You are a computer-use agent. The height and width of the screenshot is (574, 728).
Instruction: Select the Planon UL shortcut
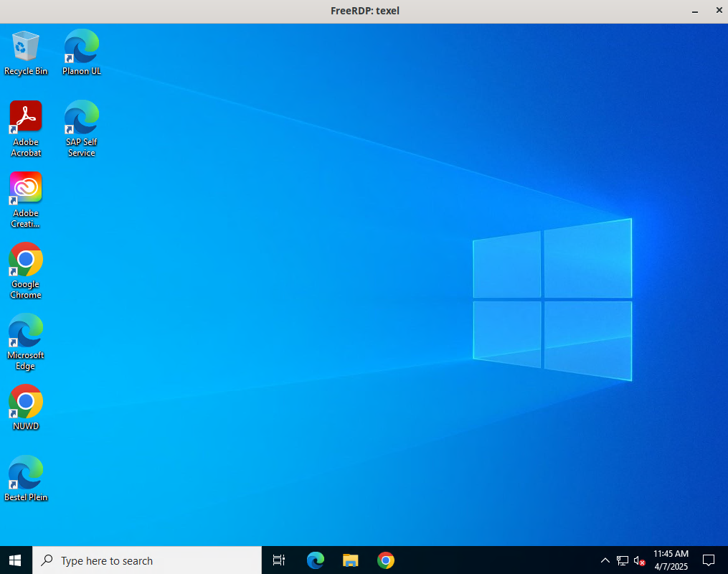point(81,52)
